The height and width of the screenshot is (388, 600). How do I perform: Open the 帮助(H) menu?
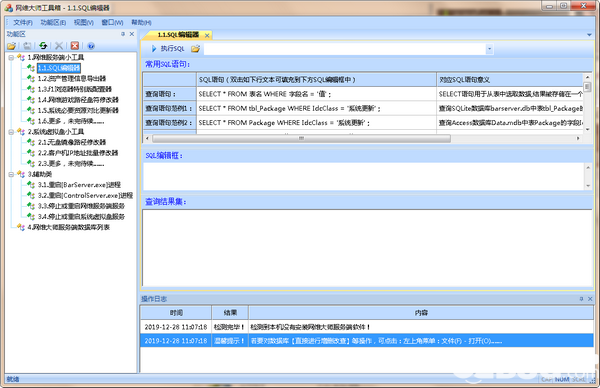[x=141, y=23]
